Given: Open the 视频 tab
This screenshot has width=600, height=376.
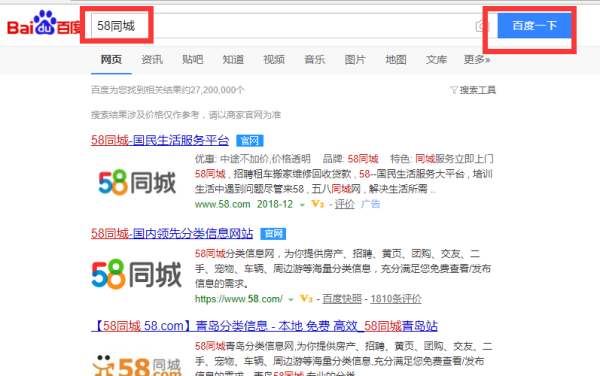Looking at the screenshot, I should (274, 60).
